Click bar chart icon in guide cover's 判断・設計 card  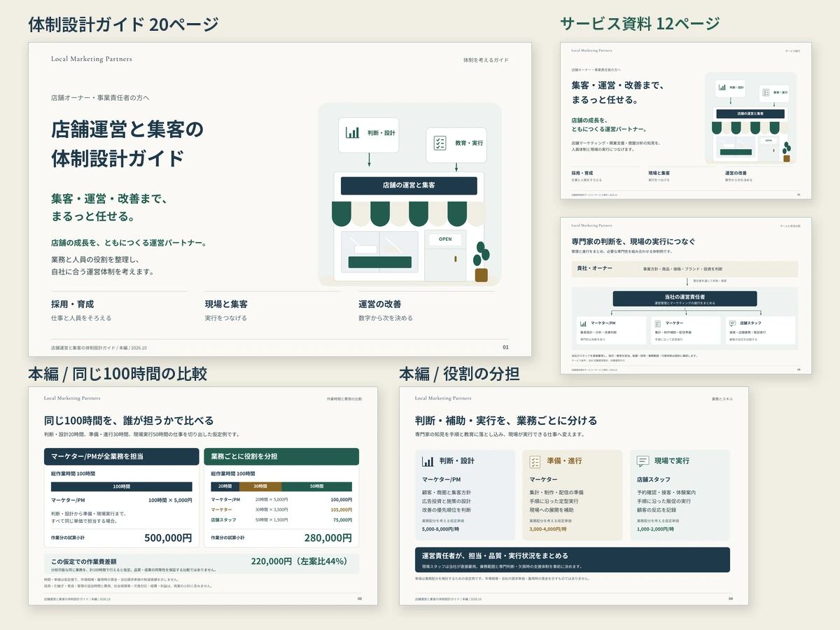point(352,132)
